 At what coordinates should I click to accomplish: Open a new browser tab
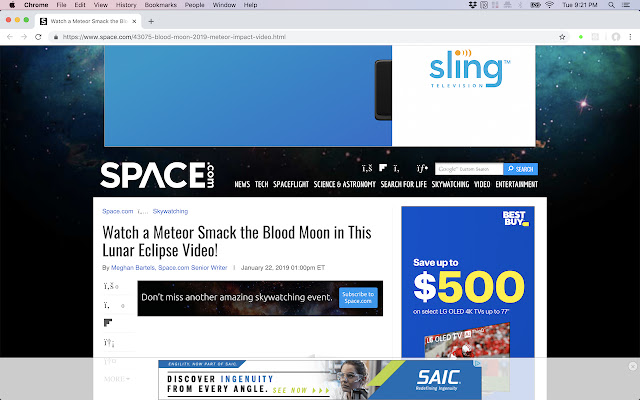point(151,21)
